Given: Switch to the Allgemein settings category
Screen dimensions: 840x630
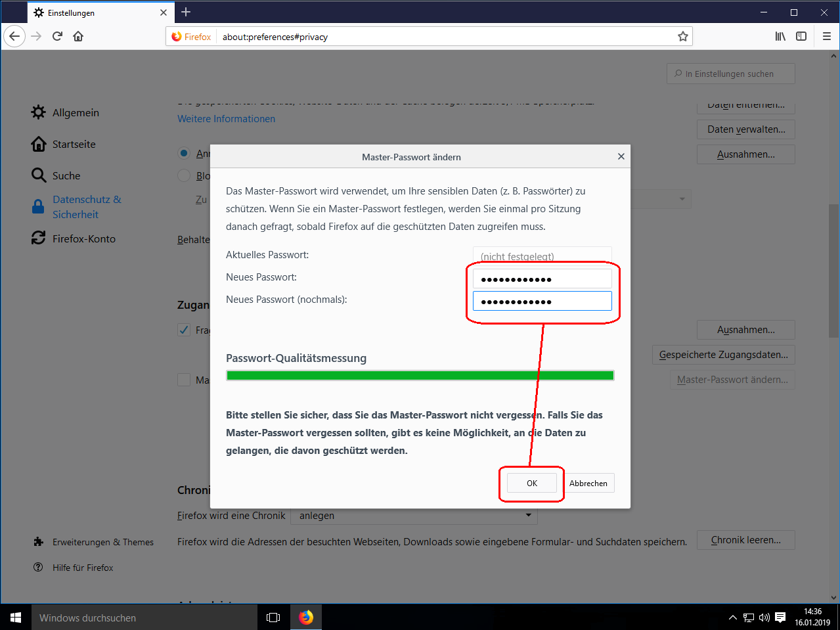Looking at the screenshot, I should point(76,112).
